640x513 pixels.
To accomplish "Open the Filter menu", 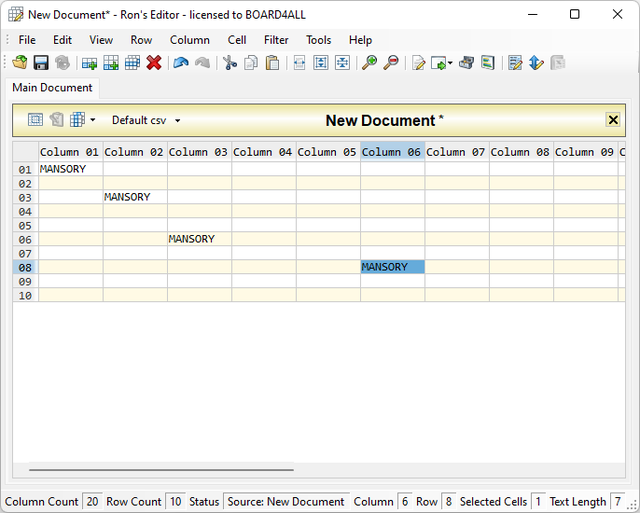I will [276, 40].
